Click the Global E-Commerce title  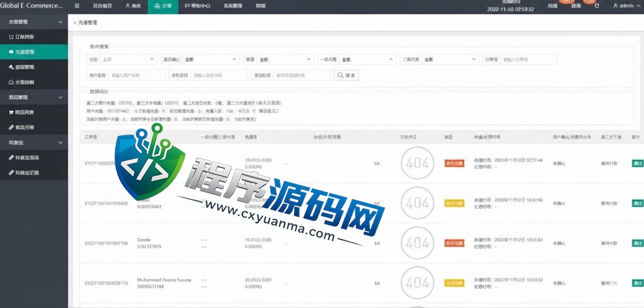tap(31, 6)
